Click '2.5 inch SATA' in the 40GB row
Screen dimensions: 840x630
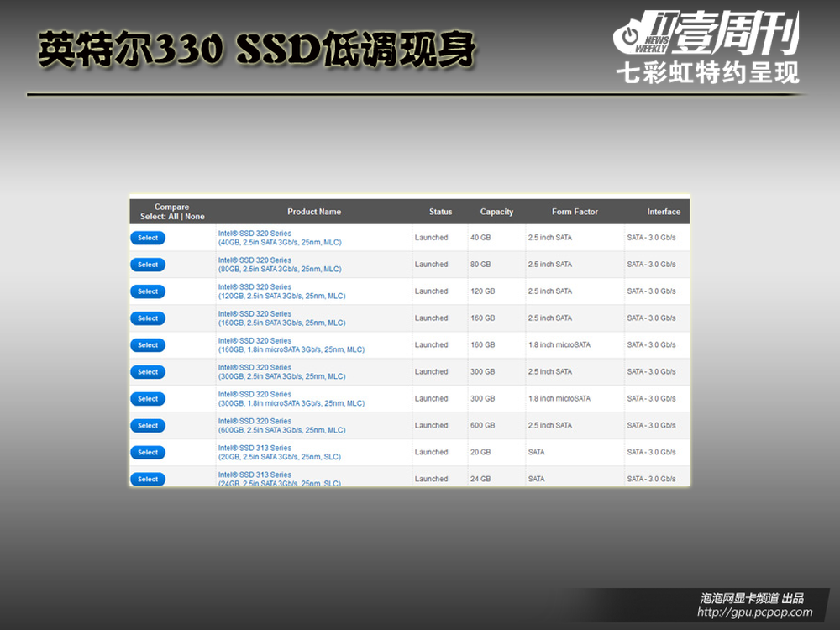click(x=550, y=238)
